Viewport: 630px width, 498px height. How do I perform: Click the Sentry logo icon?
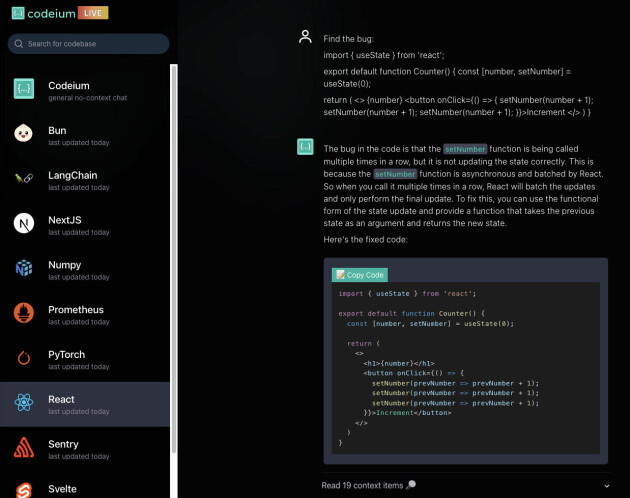pyautogui.click(x=24, y=447)
